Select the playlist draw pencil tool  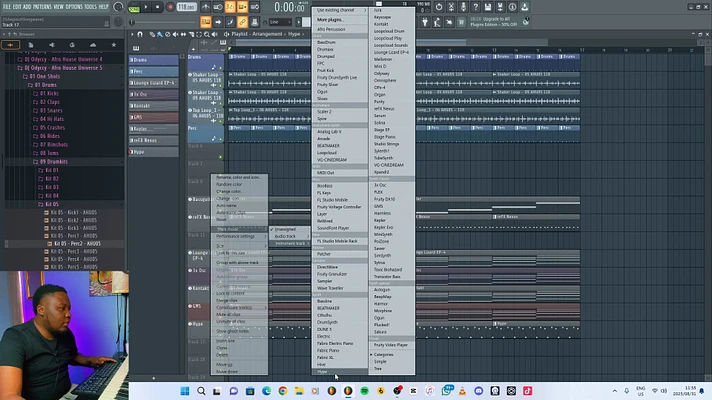point(152,35)
